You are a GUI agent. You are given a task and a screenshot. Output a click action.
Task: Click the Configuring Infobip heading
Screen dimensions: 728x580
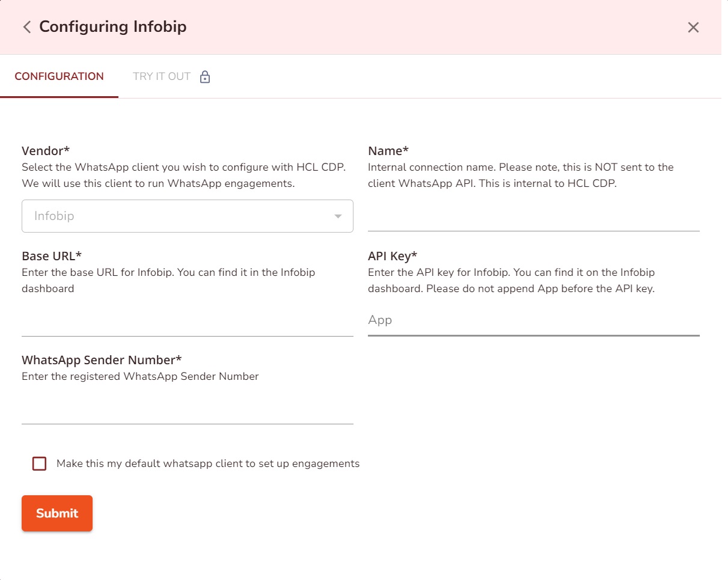pos(112,27)
